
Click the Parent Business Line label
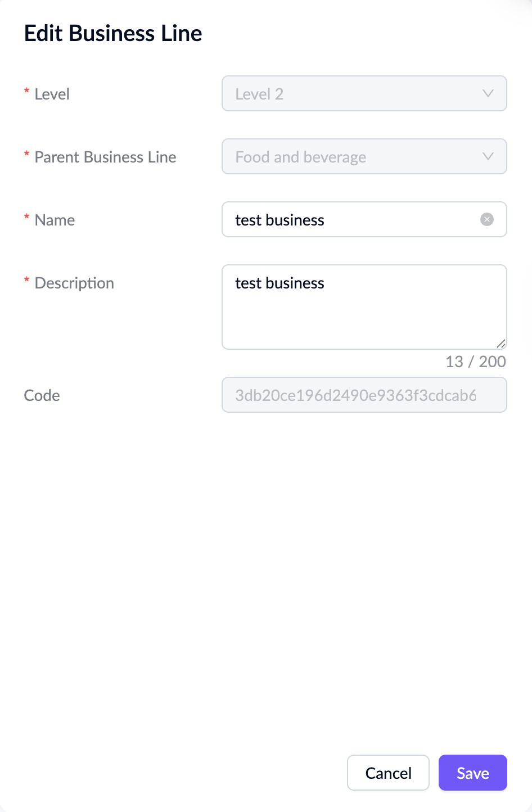105,157
